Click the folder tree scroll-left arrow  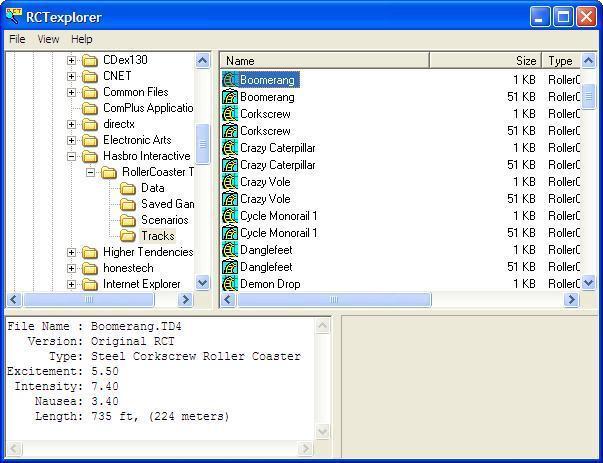point(14,299)
